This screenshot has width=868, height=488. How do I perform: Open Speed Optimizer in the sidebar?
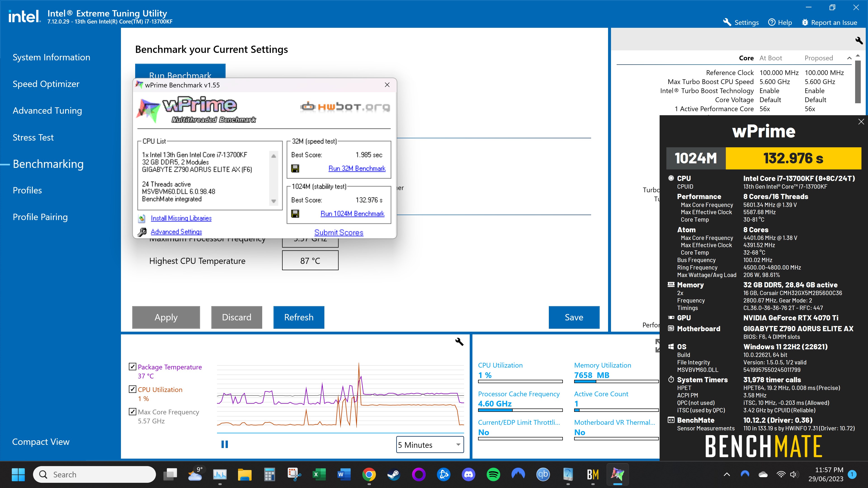(46, 84)
